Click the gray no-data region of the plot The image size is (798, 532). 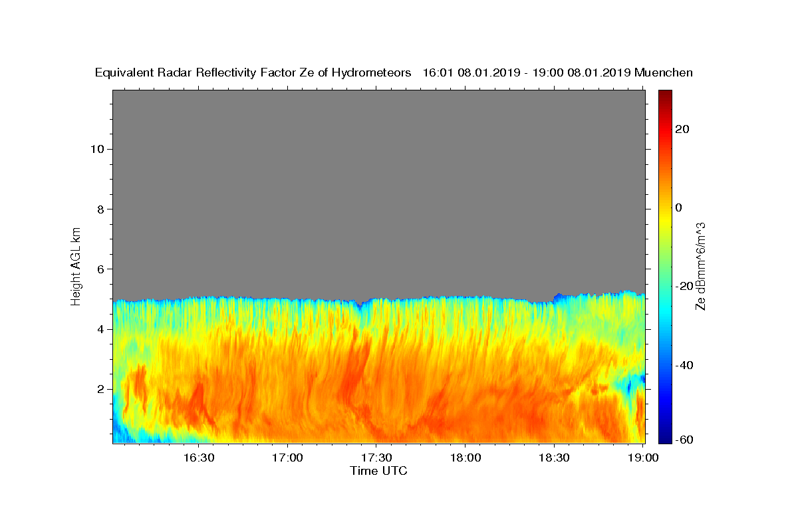(x=378, y=193)
